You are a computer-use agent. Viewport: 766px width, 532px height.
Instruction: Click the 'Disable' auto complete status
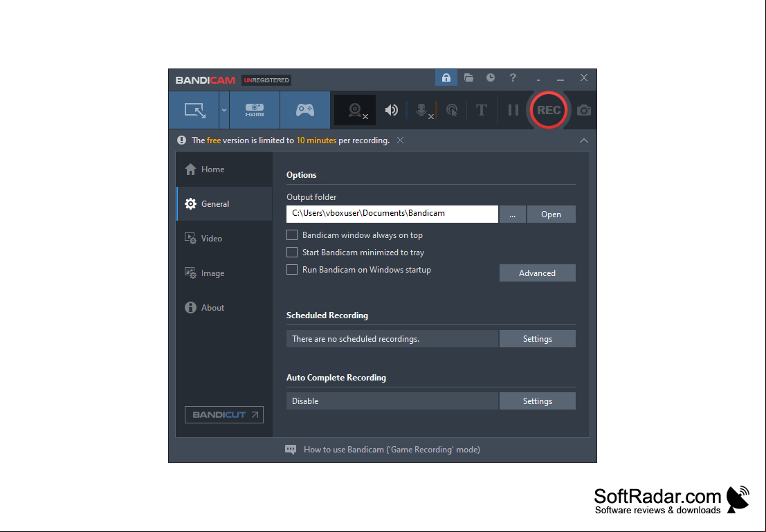coord(305,401)
